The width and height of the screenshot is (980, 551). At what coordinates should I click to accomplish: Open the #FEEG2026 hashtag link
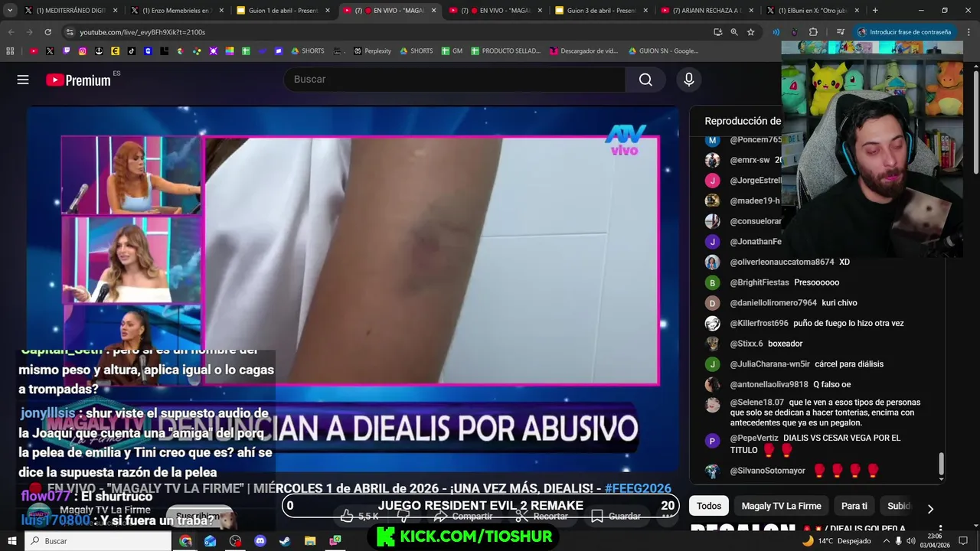point(638,488)
